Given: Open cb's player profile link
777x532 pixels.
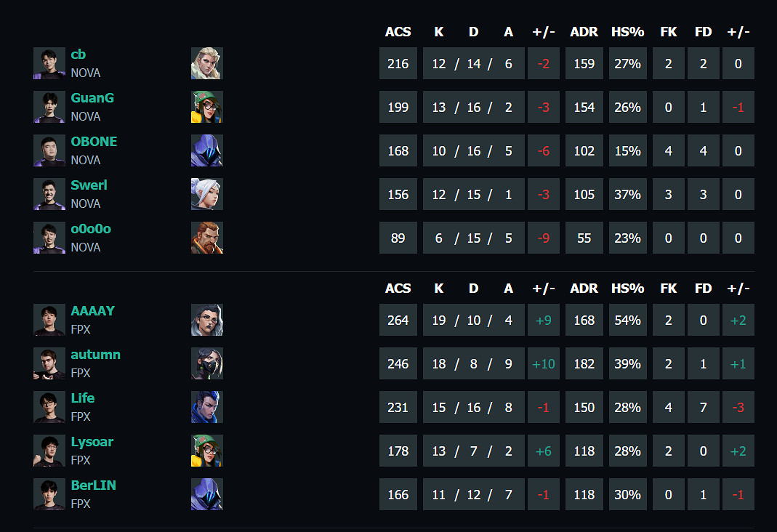Looking at the screenshot, I should point(78,55).
